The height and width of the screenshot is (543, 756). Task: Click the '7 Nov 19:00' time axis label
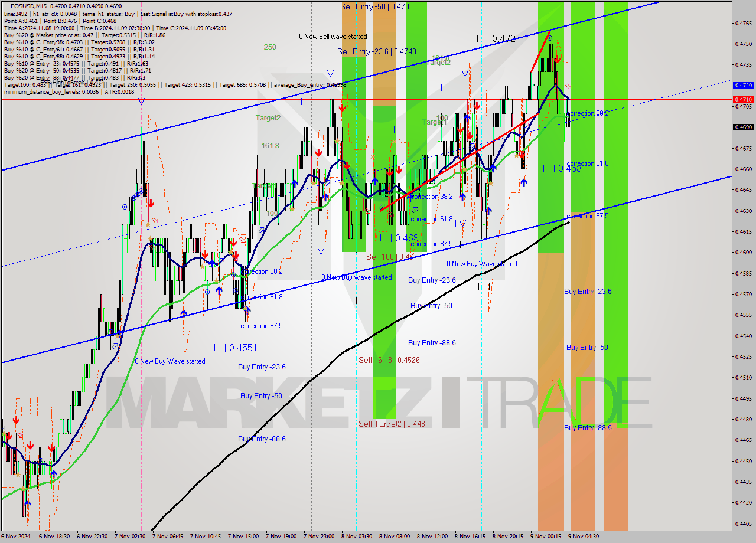[x=281, y=537]
